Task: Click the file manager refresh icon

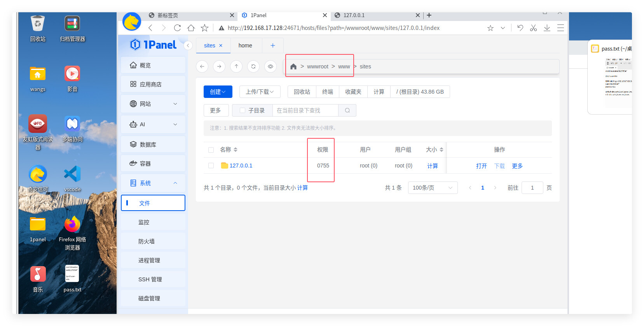Action: (x=253, y=66)
